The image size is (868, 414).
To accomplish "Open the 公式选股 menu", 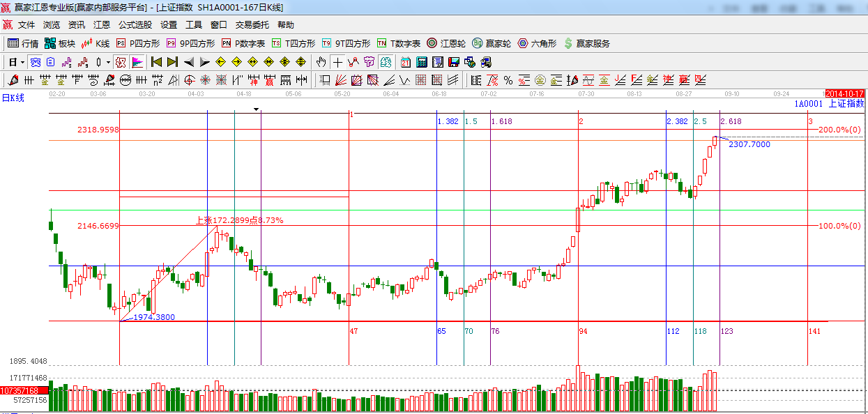I will tap(135, 24).
